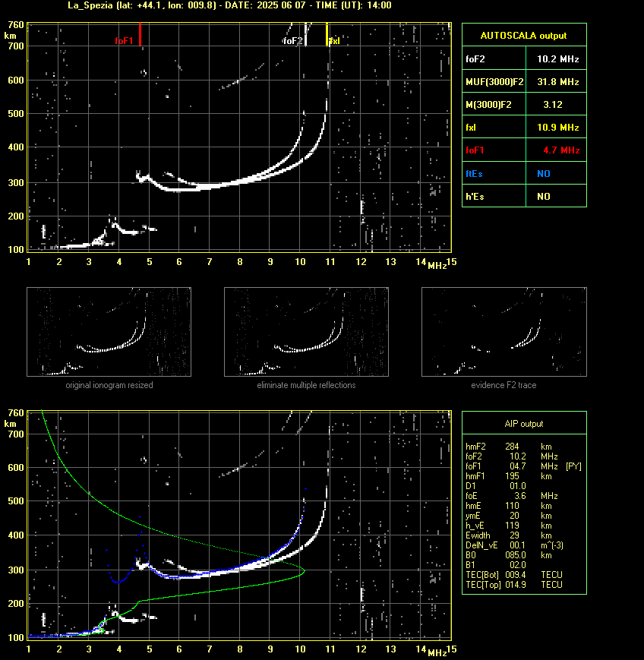
Task: Open the 'evidence F2 trace' thumbnail
Action: pyautogui.click(x=504, y=332)
